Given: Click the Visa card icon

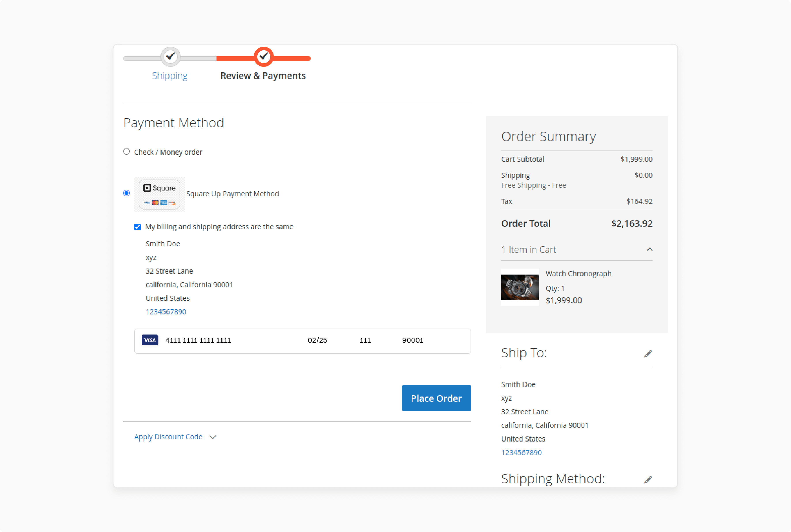Looking at the screenshot, I should coord(150,340).
